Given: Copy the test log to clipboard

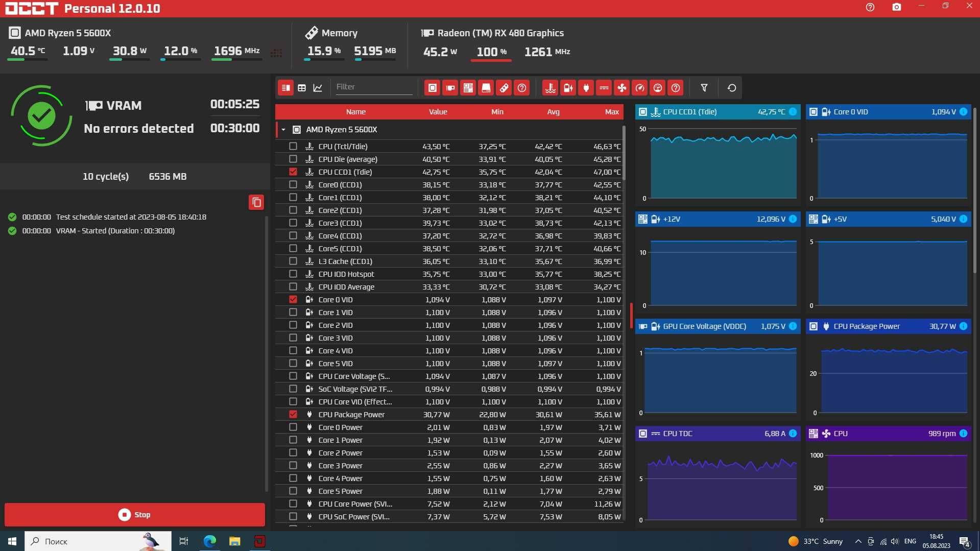Looking at the screenshot, I should point(256,202).
